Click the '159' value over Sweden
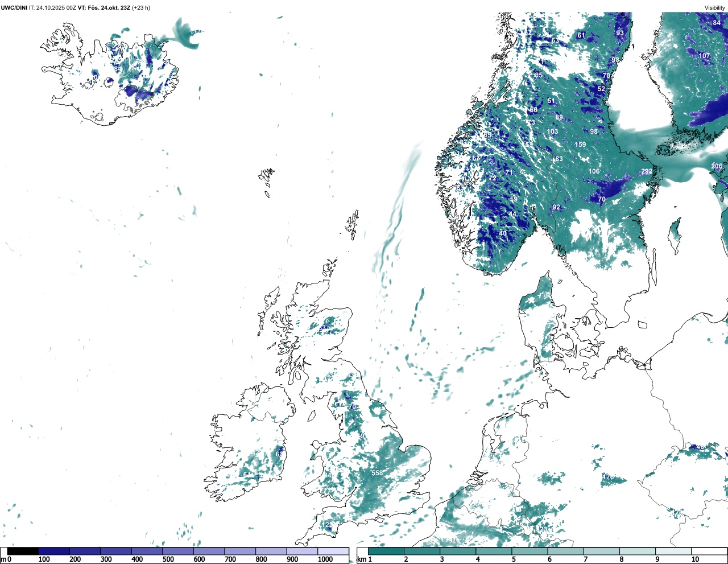 click(x=580, y=145)
